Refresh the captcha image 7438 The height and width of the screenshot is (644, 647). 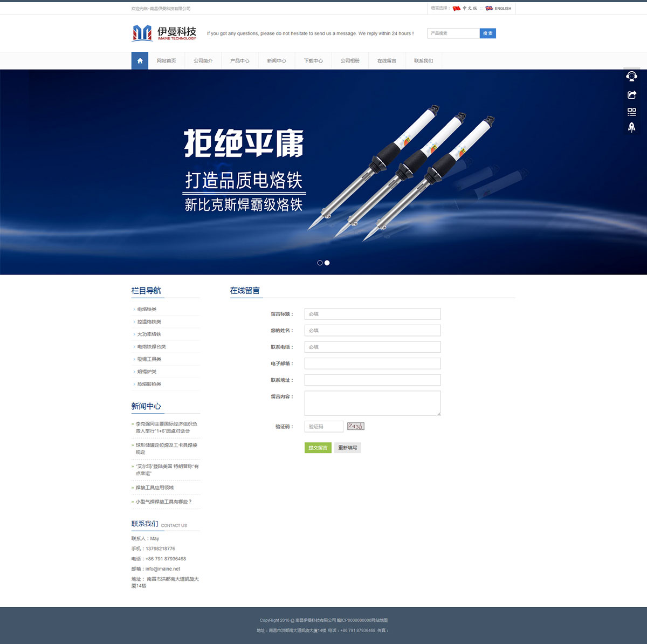click(355, 426)
